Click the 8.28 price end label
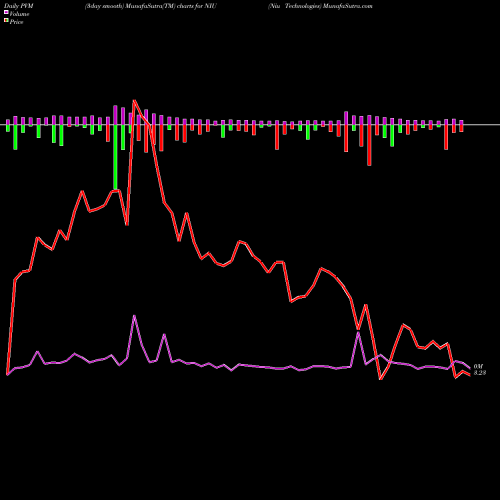Screen dimensions: 500x500 click(480, 373)
